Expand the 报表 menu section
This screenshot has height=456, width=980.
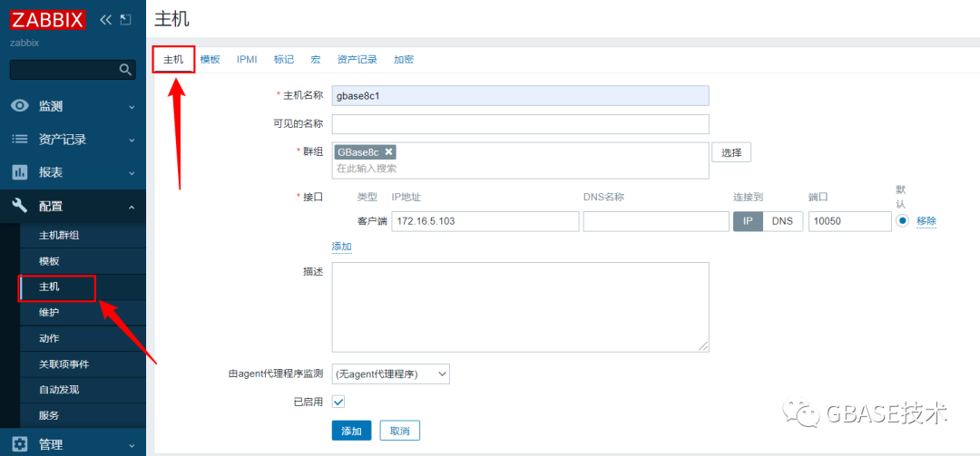(132, 173)
